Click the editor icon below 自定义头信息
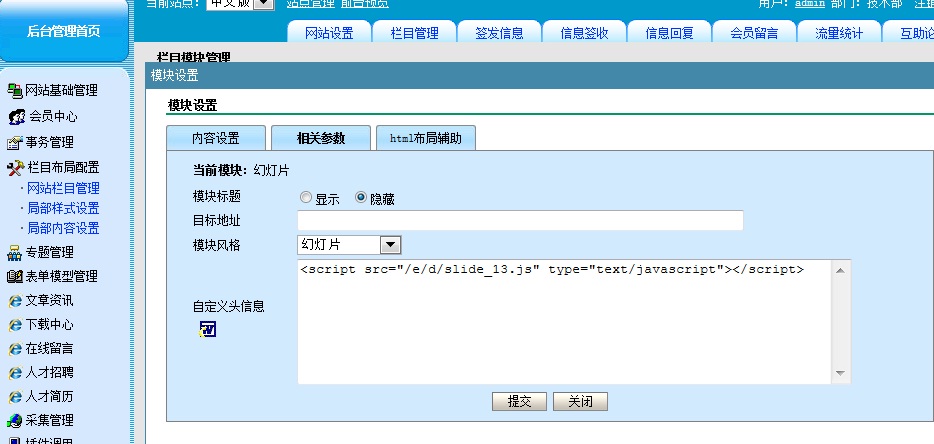The height and width of the screenshot is (444, 934). [x=207, y=329]
